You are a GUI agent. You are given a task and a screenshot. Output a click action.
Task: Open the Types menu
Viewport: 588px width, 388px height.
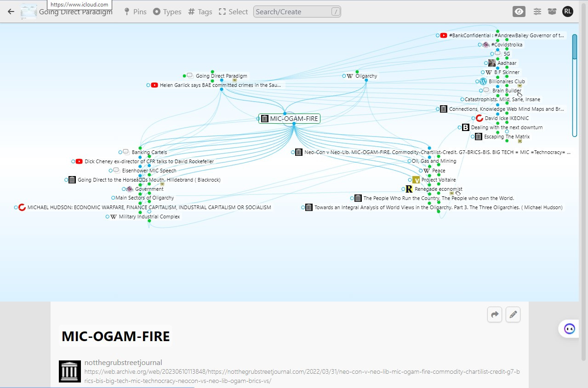[x=167, y=12]
